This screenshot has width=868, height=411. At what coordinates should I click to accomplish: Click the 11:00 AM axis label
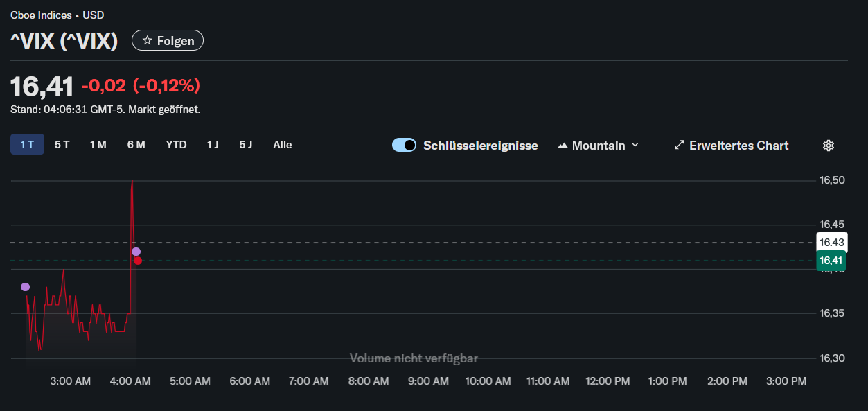point(548,381)
